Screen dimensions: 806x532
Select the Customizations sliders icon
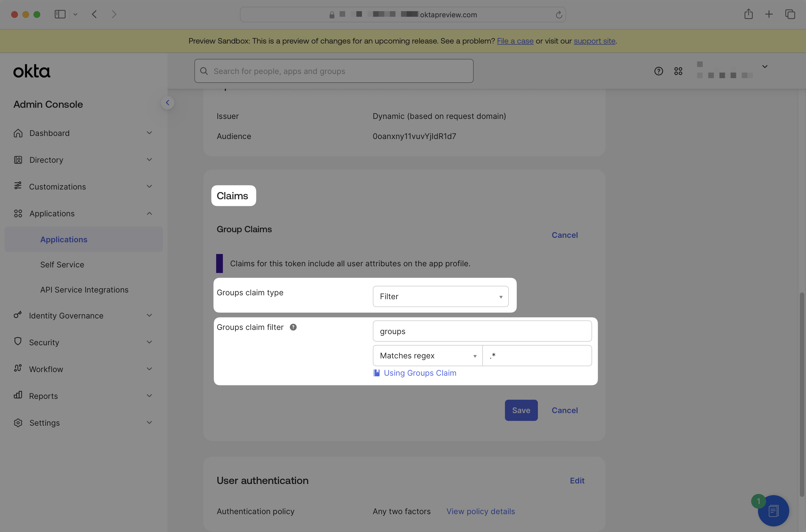tap(18, 186)
